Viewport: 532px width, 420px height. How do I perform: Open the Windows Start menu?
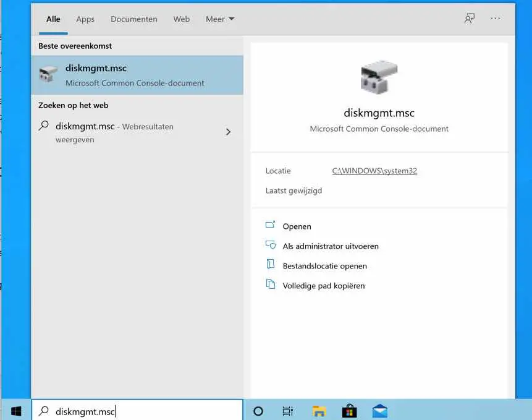(16, 411)
